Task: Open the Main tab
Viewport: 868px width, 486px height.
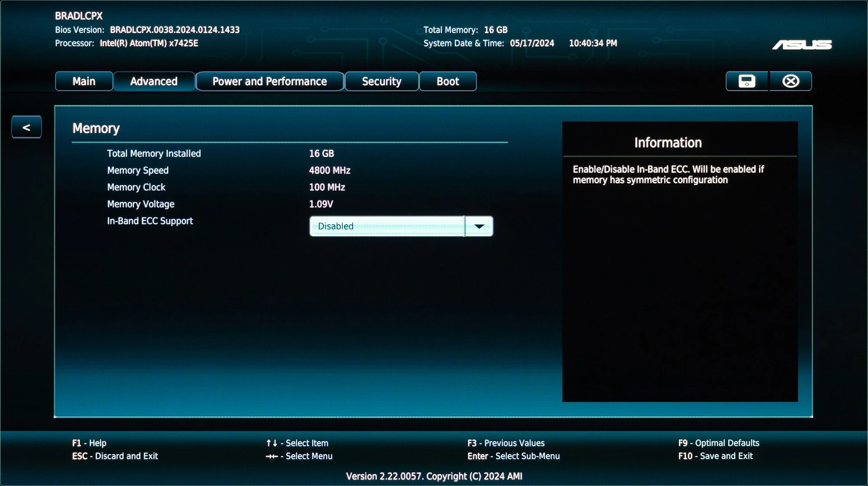Action: point(84,81)
